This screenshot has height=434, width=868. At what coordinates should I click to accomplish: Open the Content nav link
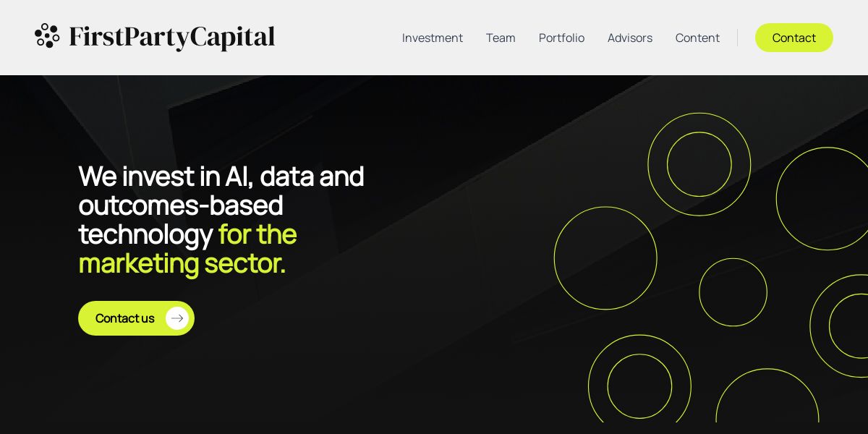pos(697,38)
